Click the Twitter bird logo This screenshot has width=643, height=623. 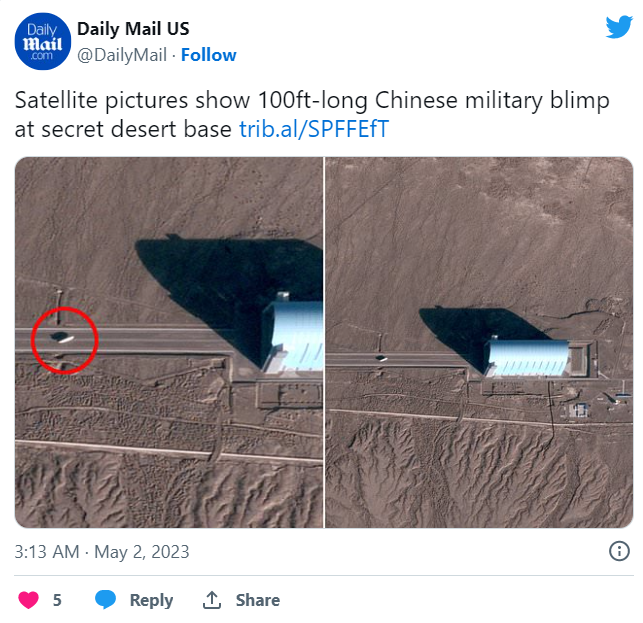point(619,27)
